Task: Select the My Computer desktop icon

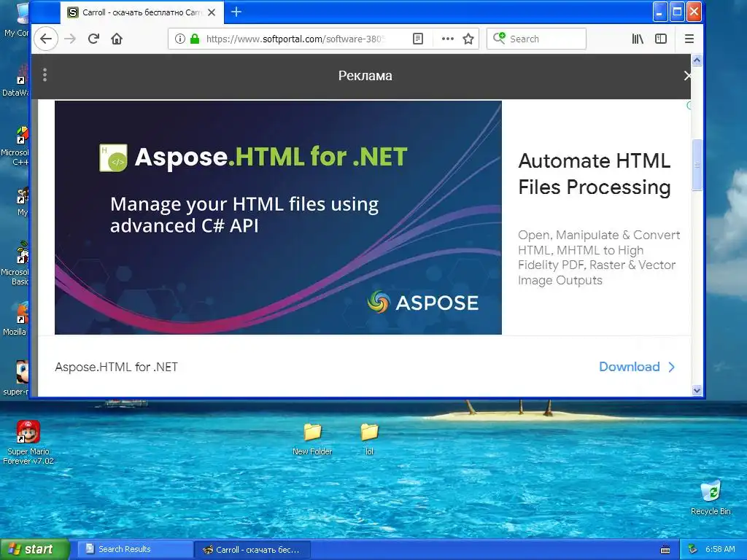Action: point(18,20)
